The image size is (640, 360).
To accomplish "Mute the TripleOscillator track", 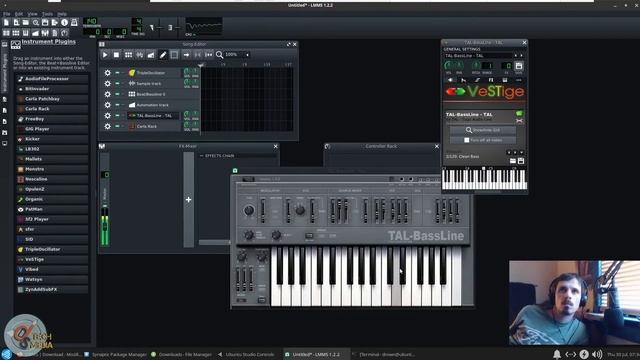I will pos(118,73).
